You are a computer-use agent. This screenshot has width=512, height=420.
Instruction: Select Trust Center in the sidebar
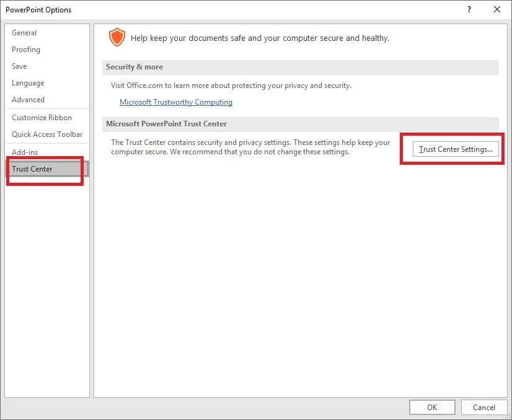32,169
